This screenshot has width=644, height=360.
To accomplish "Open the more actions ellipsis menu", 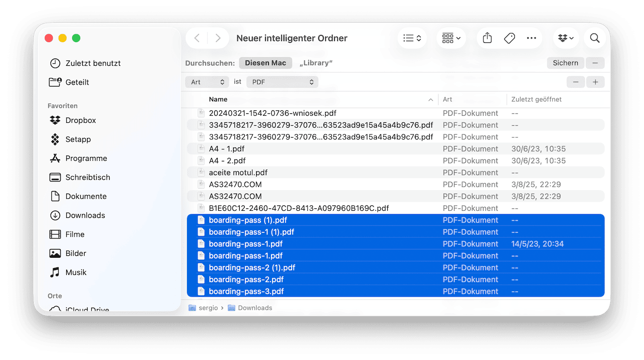I will tap(531, 38).
